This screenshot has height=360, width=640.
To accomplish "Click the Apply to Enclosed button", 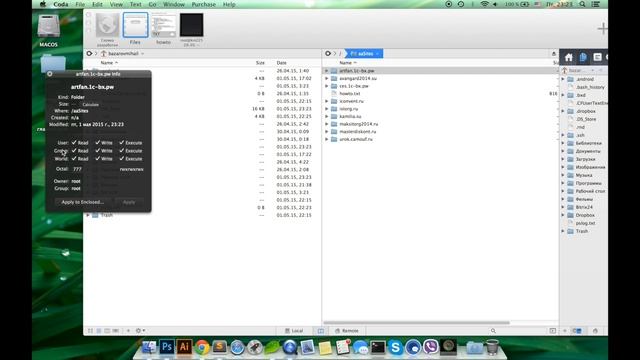I will point(82,202).
